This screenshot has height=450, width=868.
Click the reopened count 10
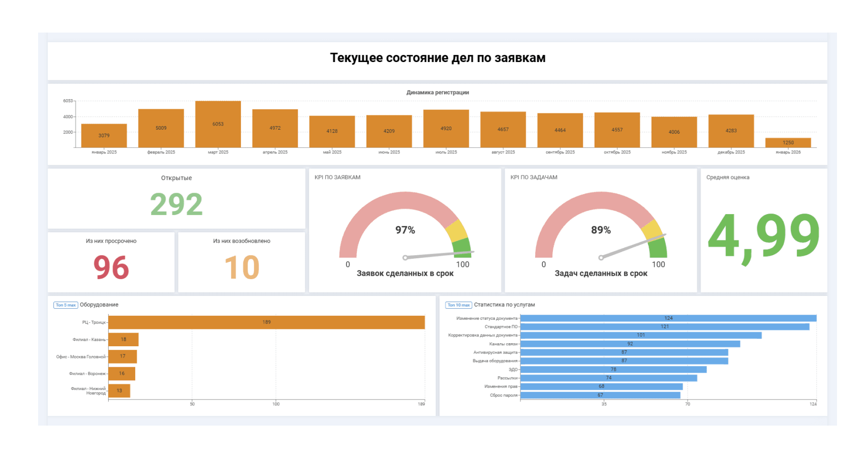coord(242,267)
